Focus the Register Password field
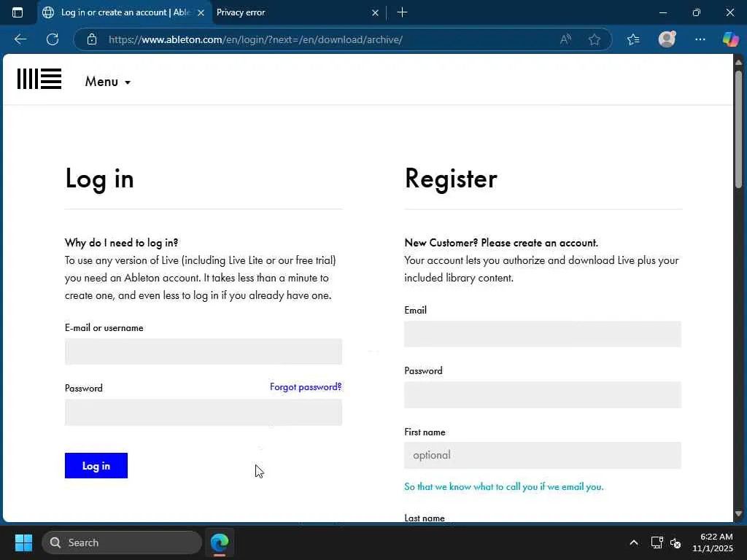747x560 pixels. 543,394
